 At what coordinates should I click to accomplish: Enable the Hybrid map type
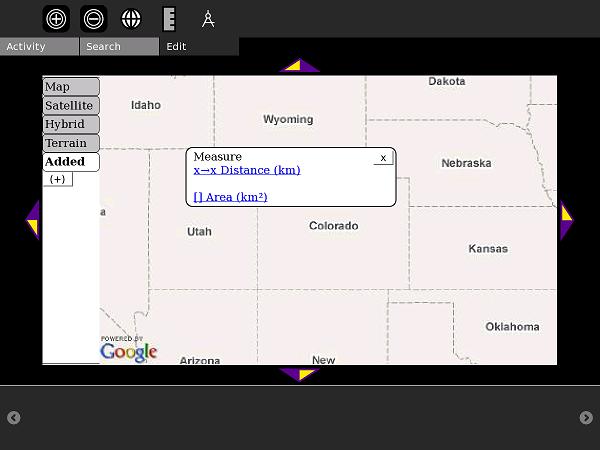[70, 125]
